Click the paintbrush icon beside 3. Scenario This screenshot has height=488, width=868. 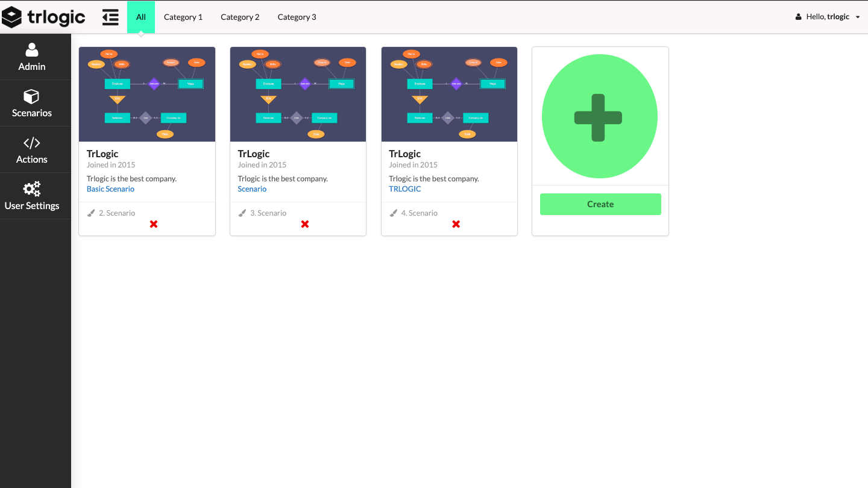coord(242,213)
